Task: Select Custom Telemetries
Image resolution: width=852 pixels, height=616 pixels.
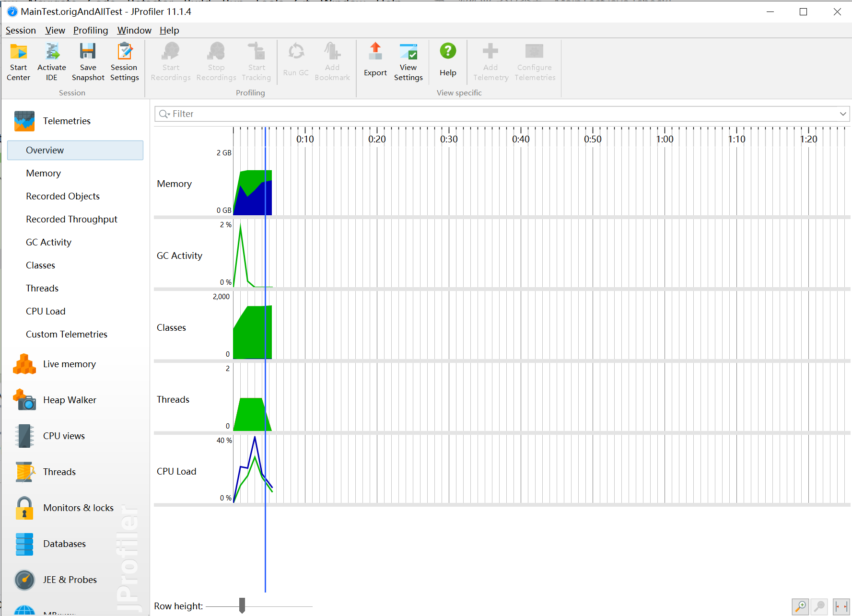Action: coord(67,334)
